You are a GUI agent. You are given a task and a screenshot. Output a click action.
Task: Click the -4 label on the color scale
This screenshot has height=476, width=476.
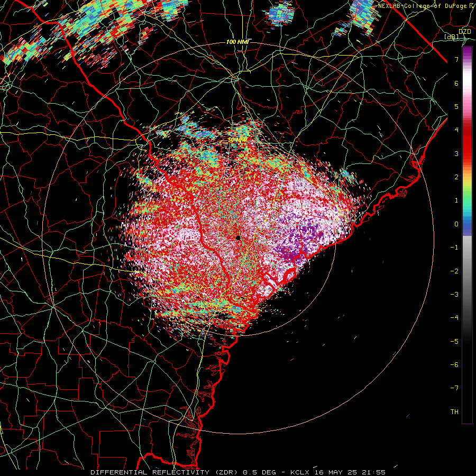(x=454, y=318)
